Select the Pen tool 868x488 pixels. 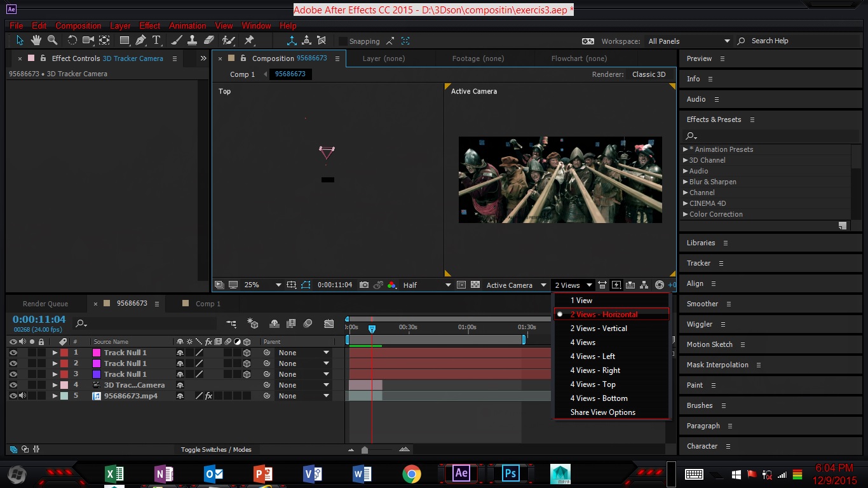[x=141, y=40]
